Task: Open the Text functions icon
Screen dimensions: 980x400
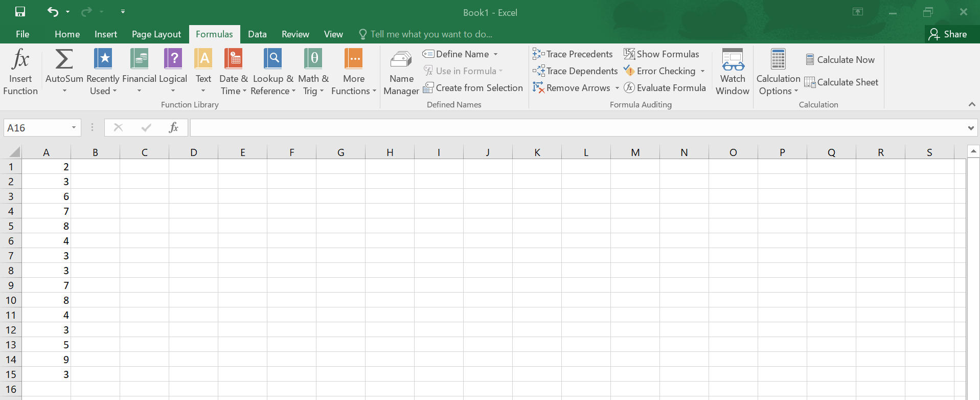Action: (x=203, y=59)
